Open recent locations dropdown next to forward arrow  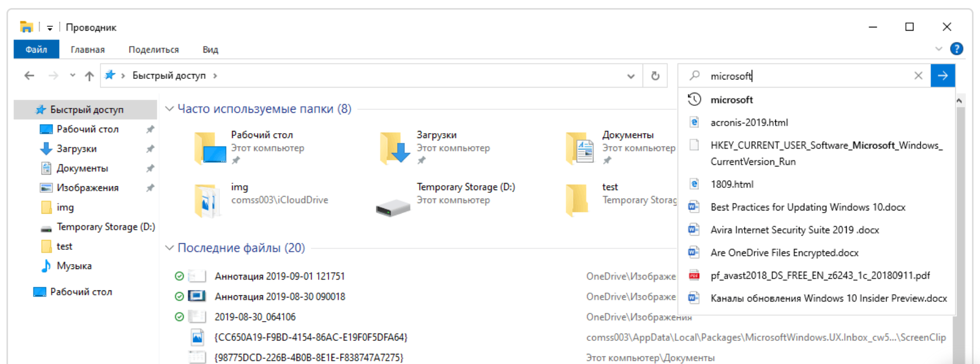point(73,76)
